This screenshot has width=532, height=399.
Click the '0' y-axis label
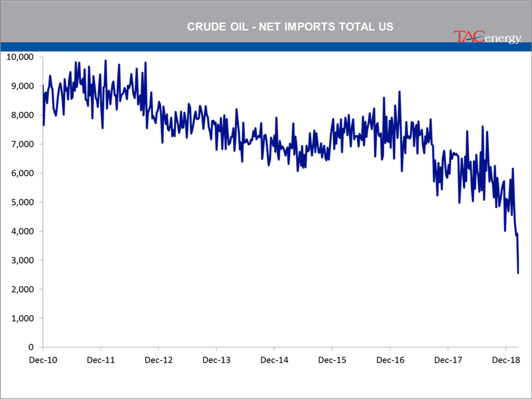coord(31,347)
